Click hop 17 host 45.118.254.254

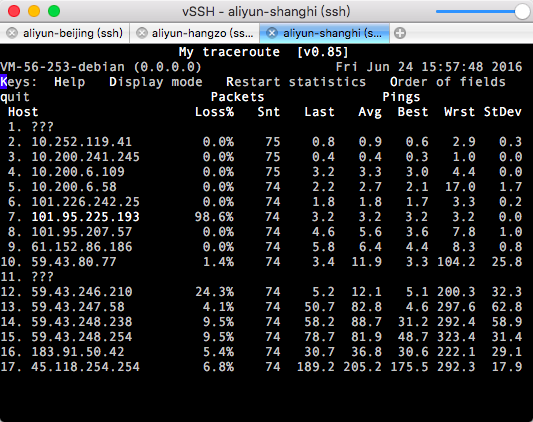click(85, 367)
